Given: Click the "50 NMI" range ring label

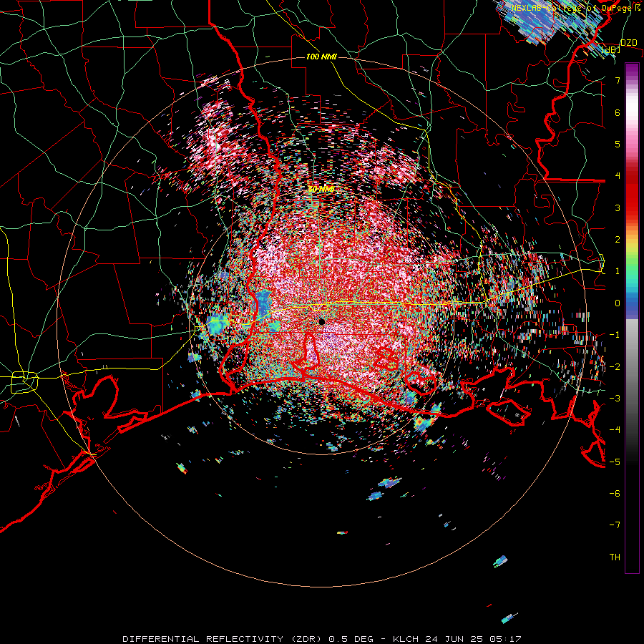Looking at the screenshot, I should (x=321, y=189).
